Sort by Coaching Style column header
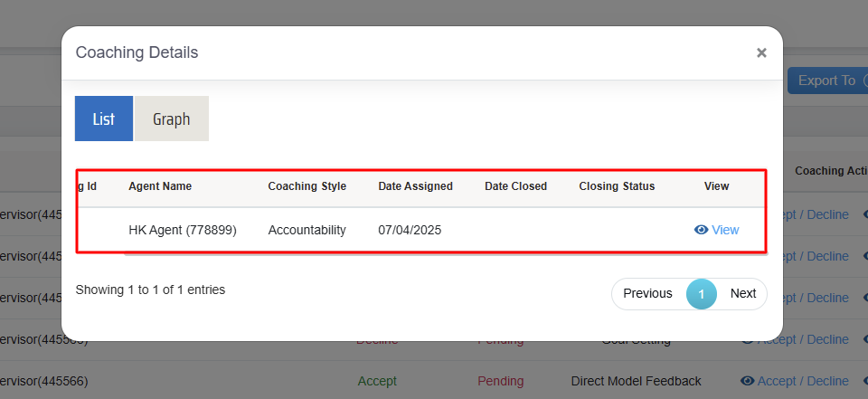 click(x=307, y=186)
